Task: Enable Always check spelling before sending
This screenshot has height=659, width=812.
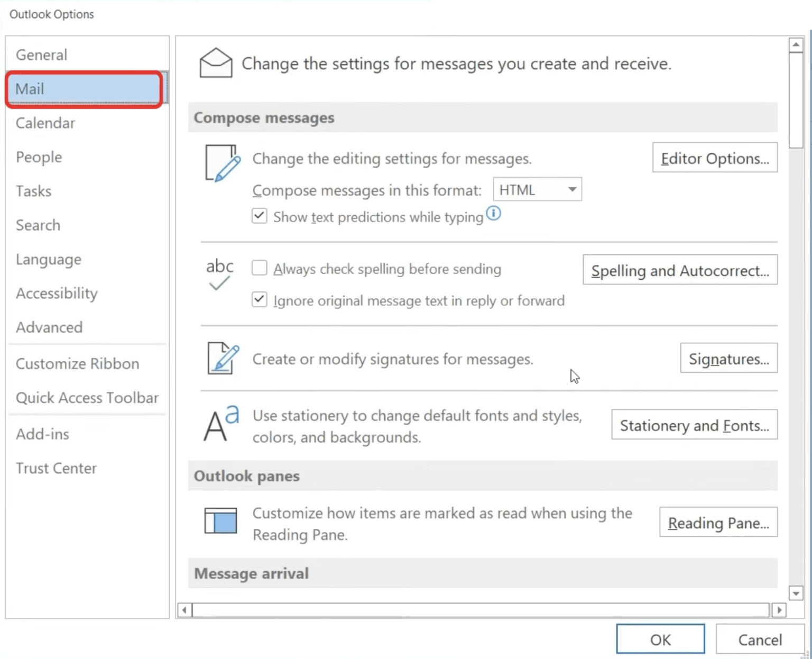Action: coord(259,268)
